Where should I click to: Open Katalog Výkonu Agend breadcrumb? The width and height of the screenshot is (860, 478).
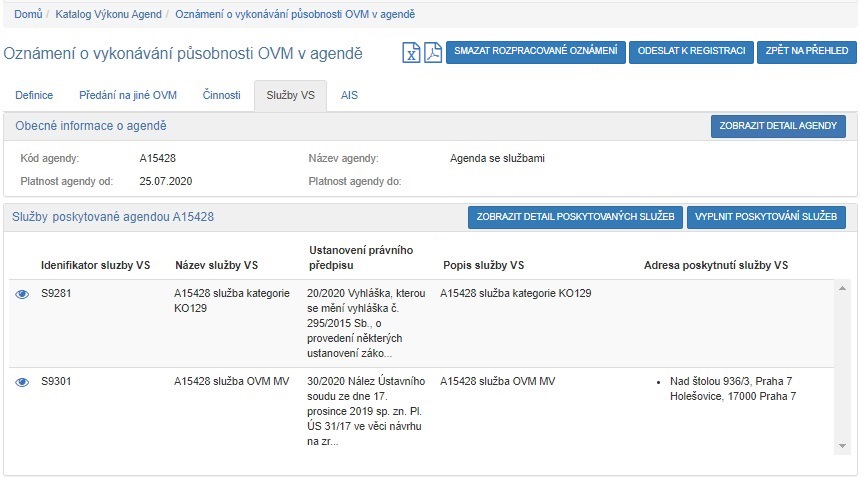(108, 15)
